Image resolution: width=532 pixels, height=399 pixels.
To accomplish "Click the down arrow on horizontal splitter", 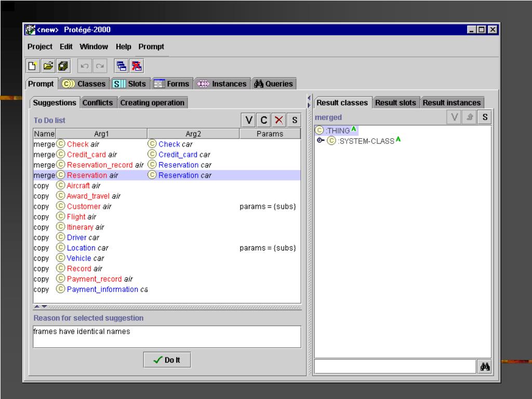I will (44, 307).
